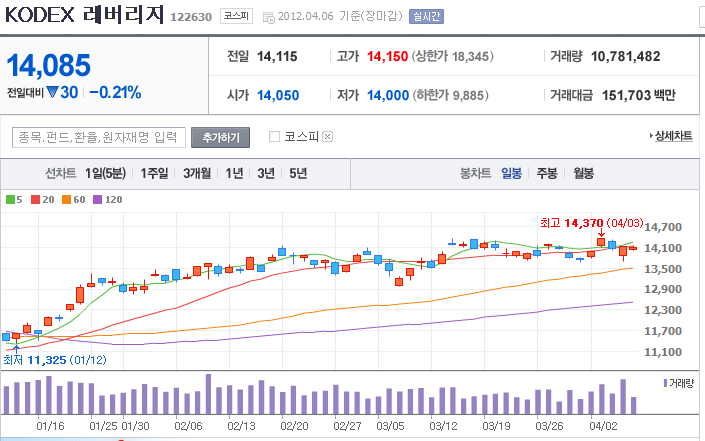The height and width of the screenshot is (441, 705).
Task: Click the 상한가 18,345 text
Action: [x=452, y=57]
